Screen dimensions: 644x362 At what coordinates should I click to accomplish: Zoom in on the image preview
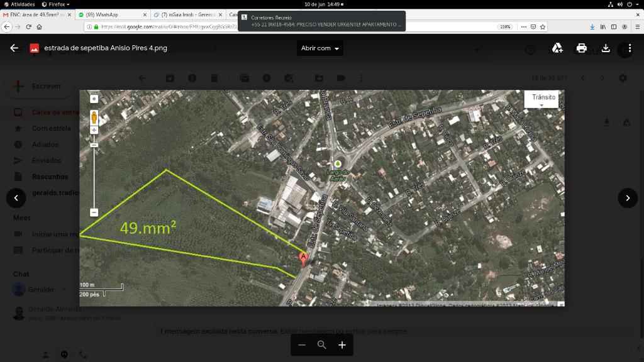[342, 345]
